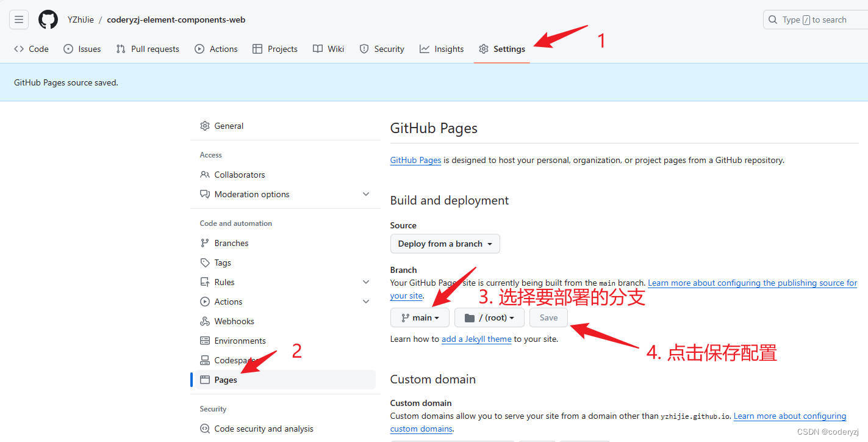868x442 pixels.
Task: Open the Actions tab in repo navigation
Action: click(216, 49)
